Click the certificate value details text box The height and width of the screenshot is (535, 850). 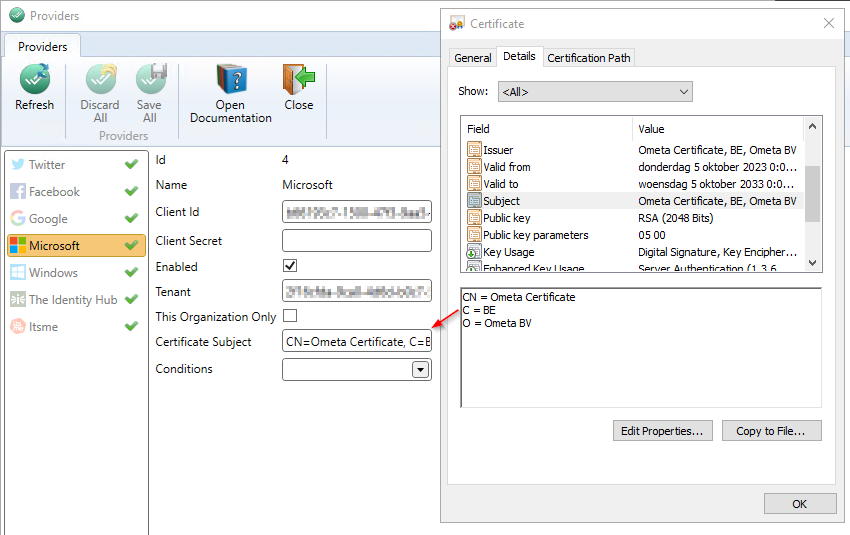click(x=641, y=347)
